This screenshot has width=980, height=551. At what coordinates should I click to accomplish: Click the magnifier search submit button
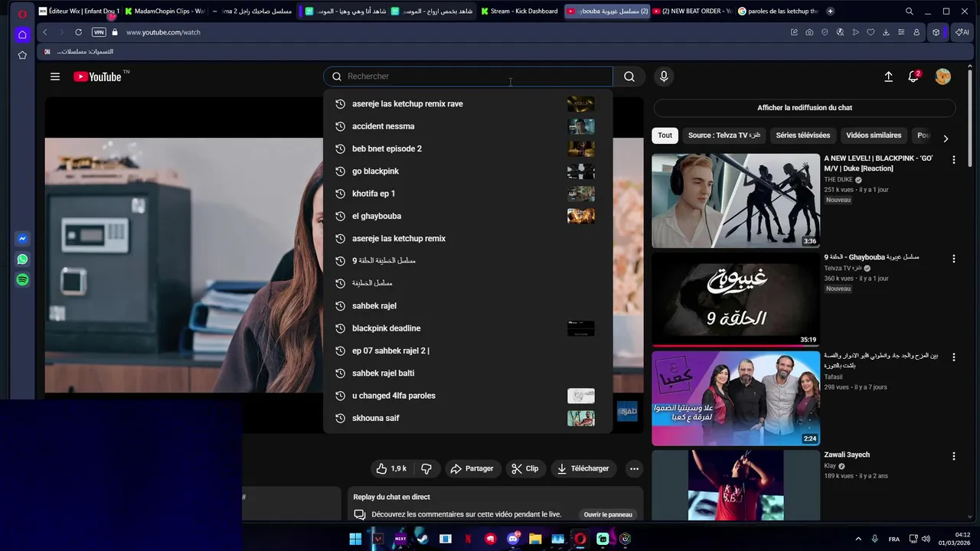click(x=629, y=77)
